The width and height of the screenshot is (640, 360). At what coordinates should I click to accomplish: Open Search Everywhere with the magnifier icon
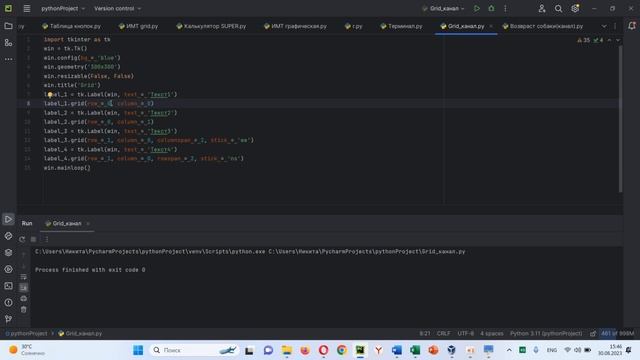click(x=558, y=8)
